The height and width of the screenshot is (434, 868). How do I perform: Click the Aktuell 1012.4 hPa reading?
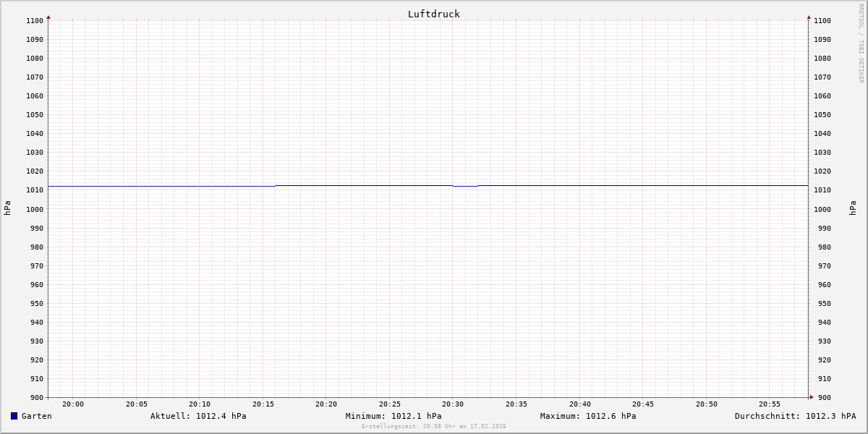[x=198, y=416]
